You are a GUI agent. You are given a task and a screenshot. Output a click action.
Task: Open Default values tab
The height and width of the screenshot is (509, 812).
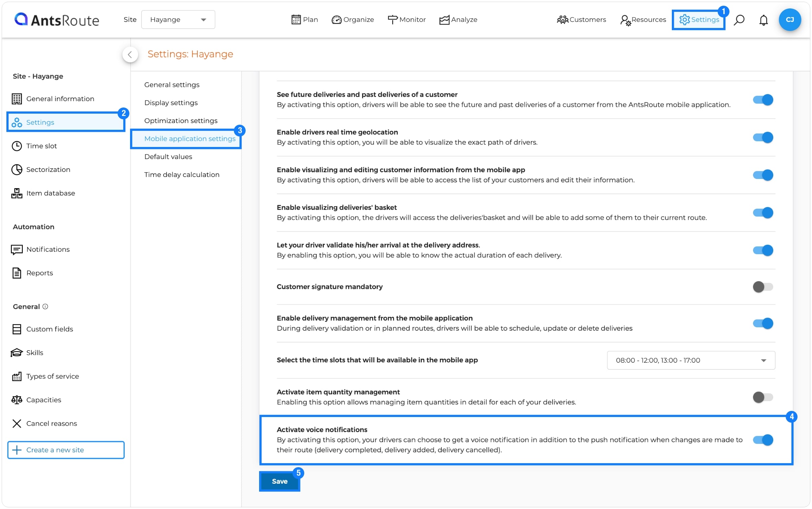[x=168, y=157]
